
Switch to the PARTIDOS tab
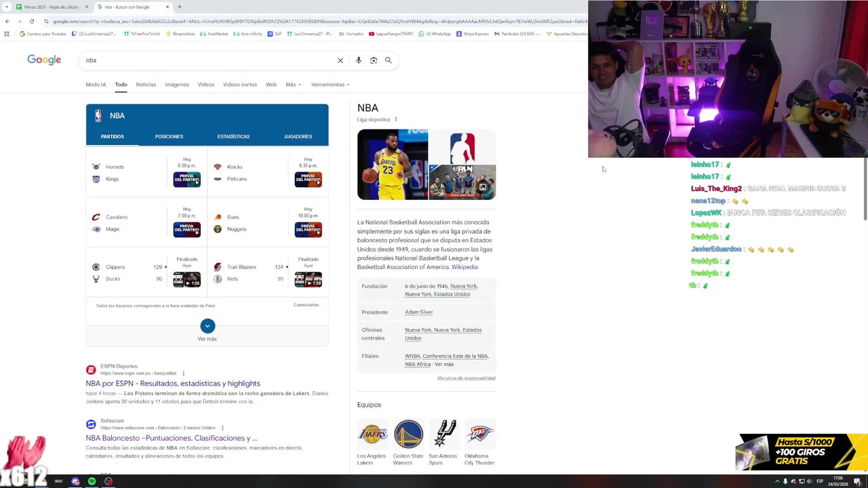coord(113,136)
